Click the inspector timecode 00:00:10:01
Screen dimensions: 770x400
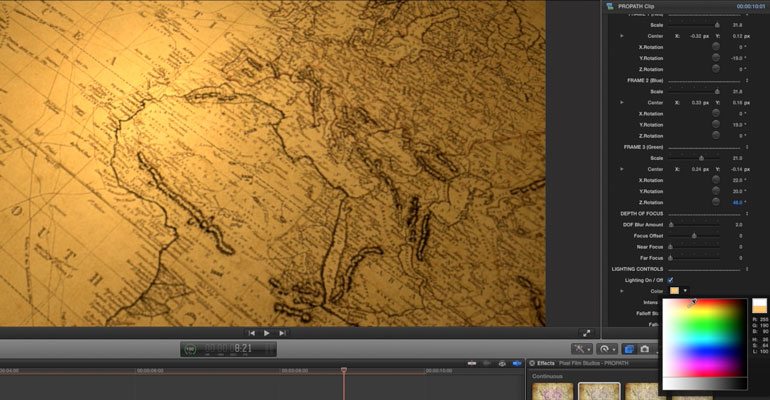[x=751, y=6]
